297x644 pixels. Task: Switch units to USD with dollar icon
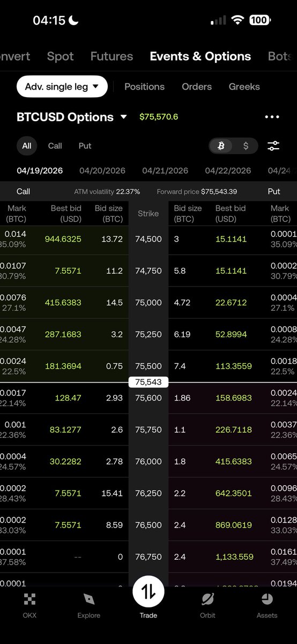[246, 145]
